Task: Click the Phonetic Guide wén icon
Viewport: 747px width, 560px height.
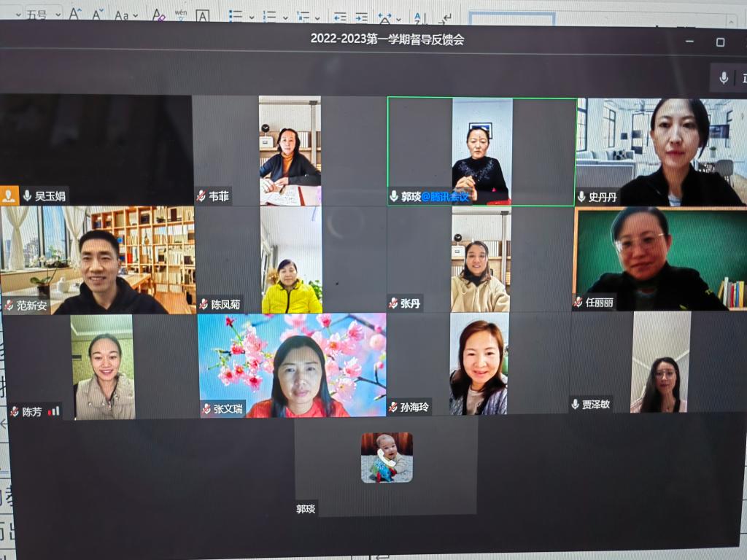Action: [x=180, y=15]
